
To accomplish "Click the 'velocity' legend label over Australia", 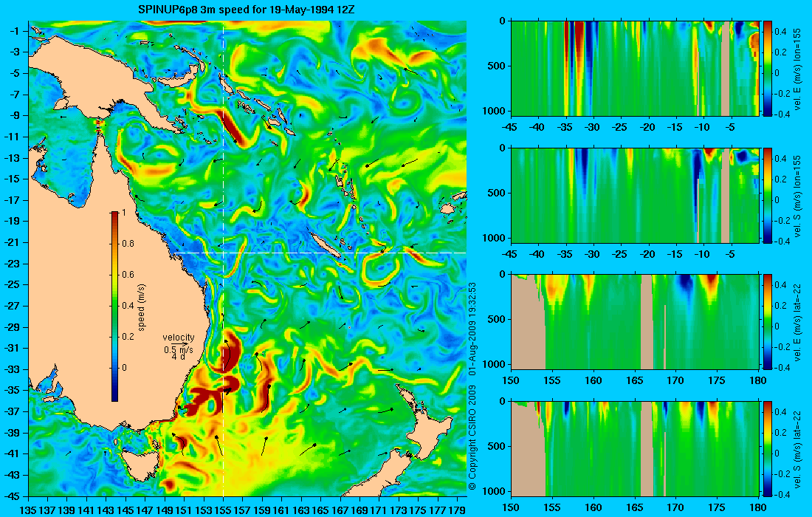I will [179, 338].
